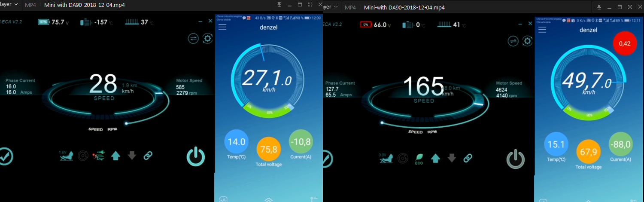Select RPM label under the 28 km/h gauge
Screen dimensions: 644x202
click(x=112, y=129)
